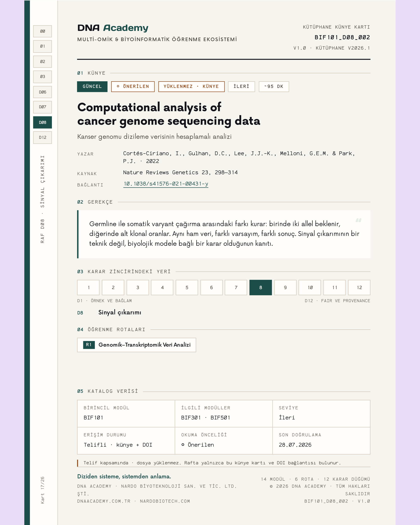420x525 pixels.
Task: Click the R1 route badge icon
Action: click(89, 345)
